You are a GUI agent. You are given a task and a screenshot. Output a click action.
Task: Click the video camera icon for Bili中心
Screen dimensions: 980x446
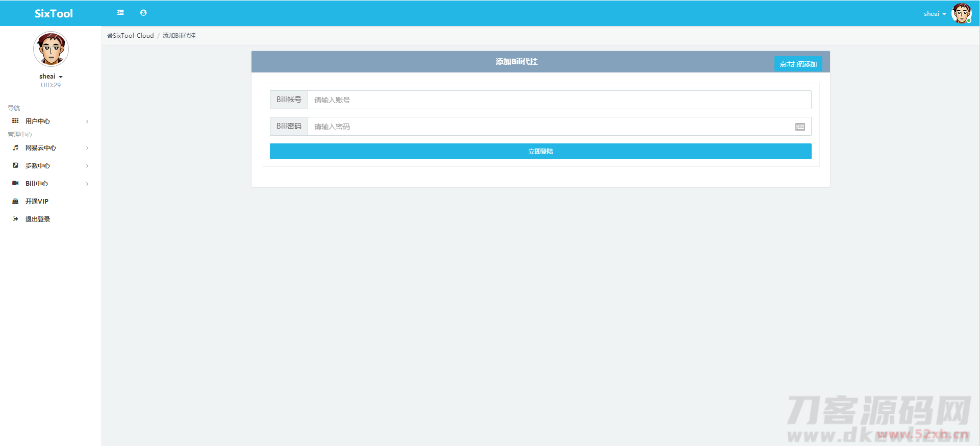(15, 183)
